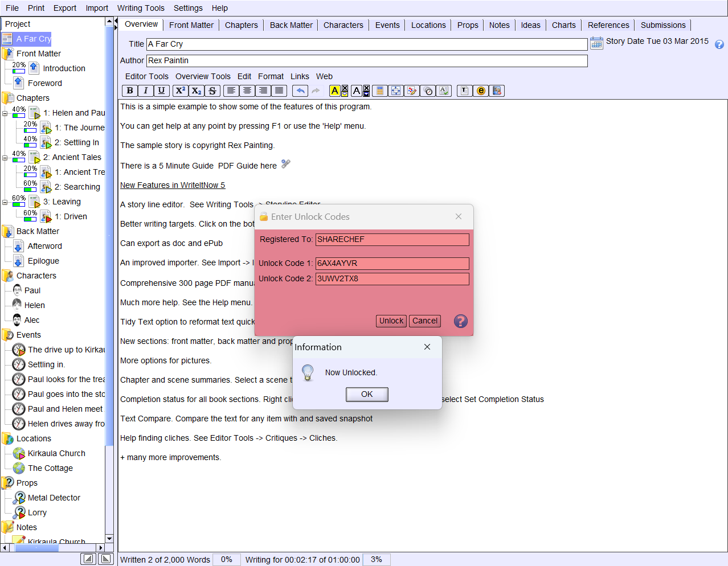
Task: Click yellow highlight text color icon
Action: pos(335,91)
